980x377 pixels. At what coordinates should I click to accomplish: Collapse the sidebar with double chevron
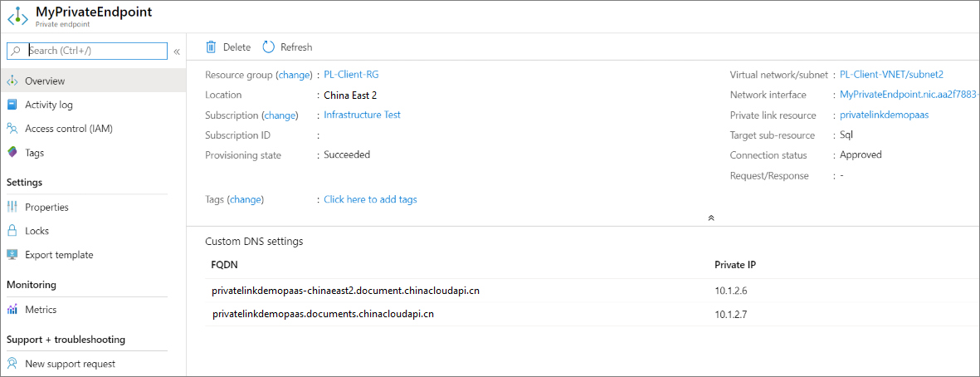click(177, 51)
